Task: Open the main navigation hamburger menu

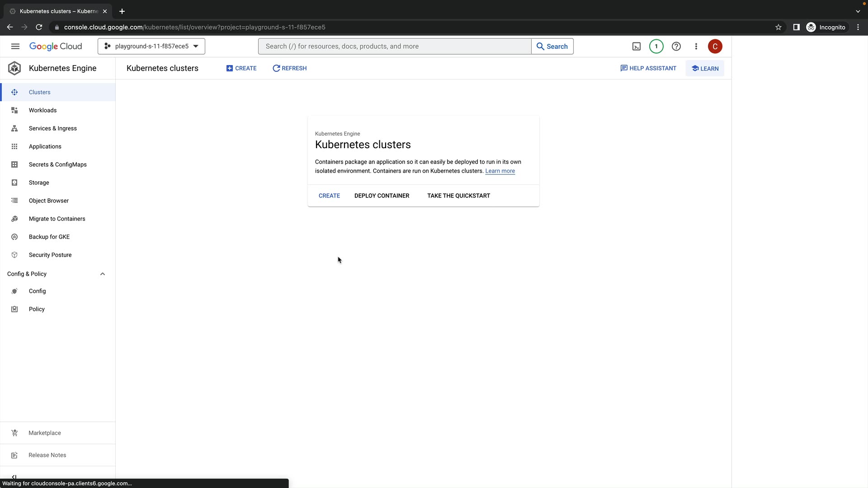Action: [15, 46]
